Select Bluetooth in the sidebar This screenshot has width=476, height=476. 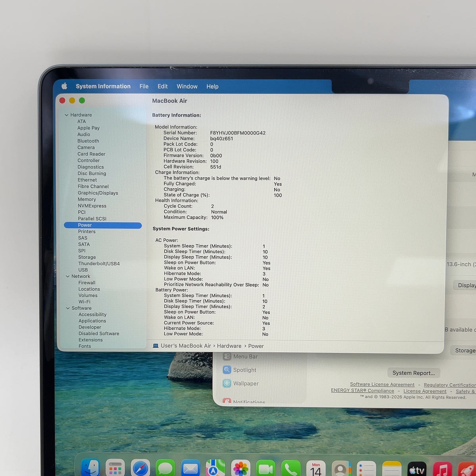88,141
